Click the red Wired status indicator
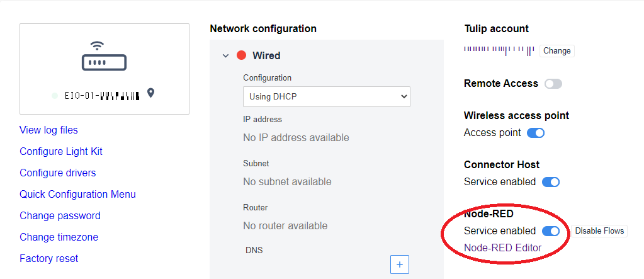644x279 pixels. [242, 55]
